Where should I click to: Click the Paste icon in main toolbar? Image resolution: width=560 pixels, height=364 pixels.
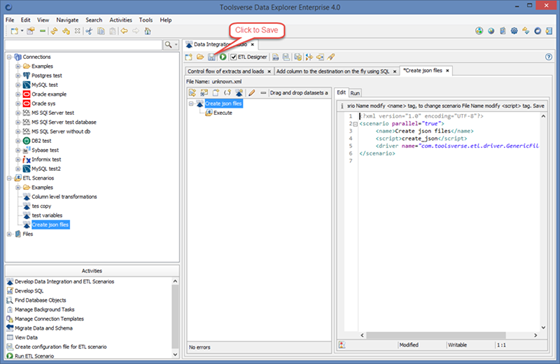pos(112,31)
